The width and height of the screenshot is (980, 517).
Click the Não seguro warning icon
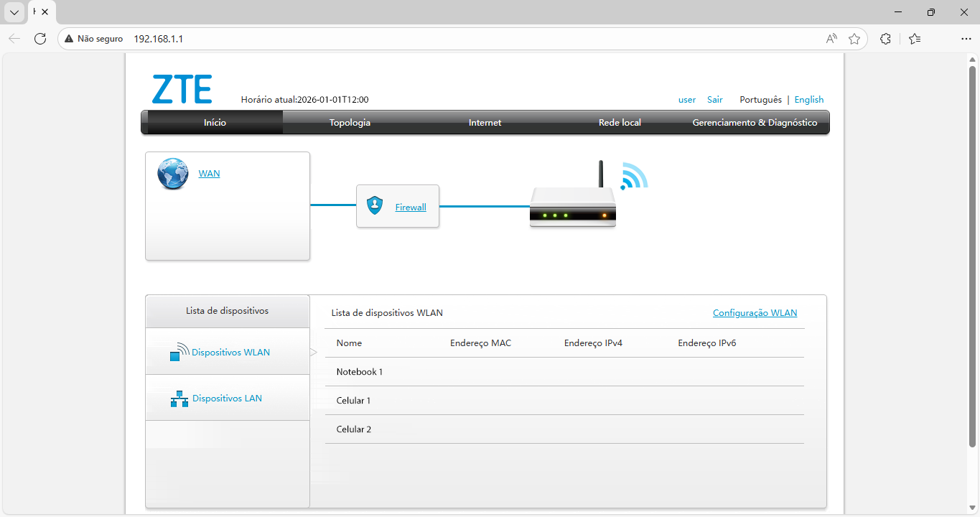point(68,38)
